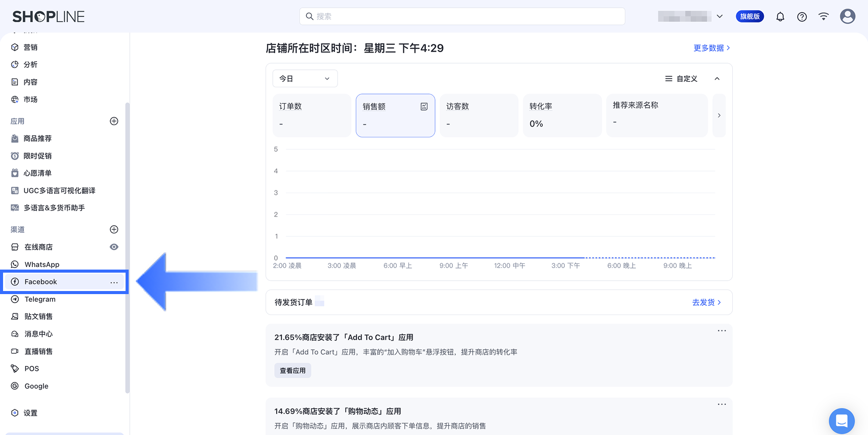Open more options on Add To Cart card
The width and height of the screenshot is (868, 435).
[721, 331]
